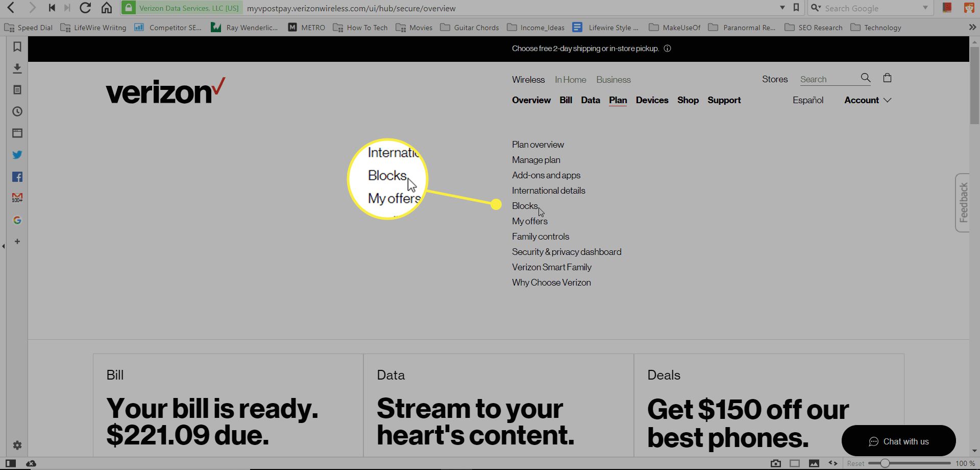Open the Facebook web panel
The width and height of the screenshot is (980, 470).
point(17,177)
